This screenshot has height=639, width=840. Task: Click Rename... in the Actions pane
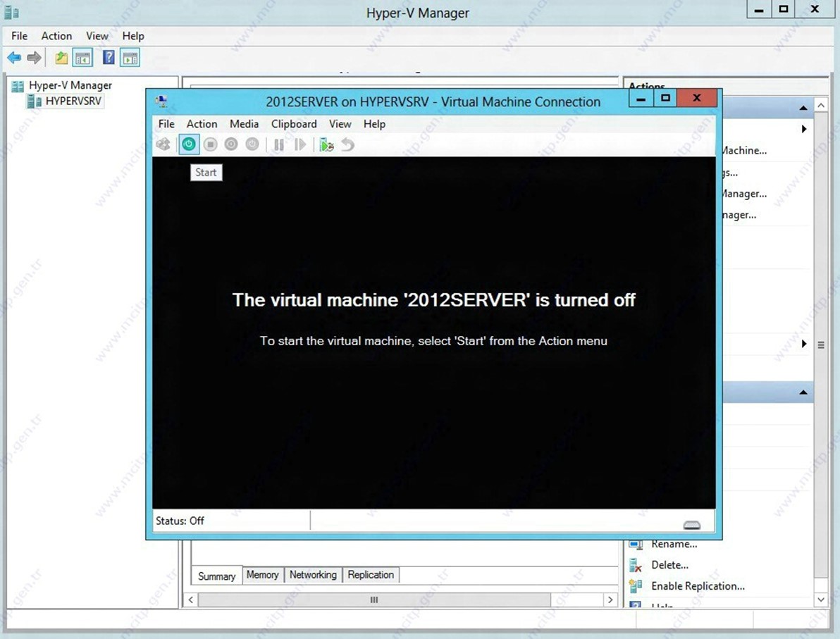point(674,544)
